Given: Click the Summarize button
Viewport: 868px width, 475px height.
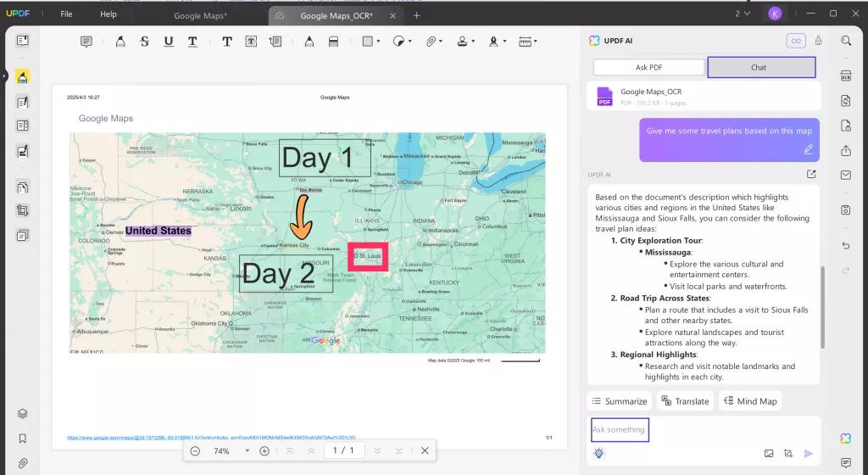Looking at the screenshot, I should (619, 401).
